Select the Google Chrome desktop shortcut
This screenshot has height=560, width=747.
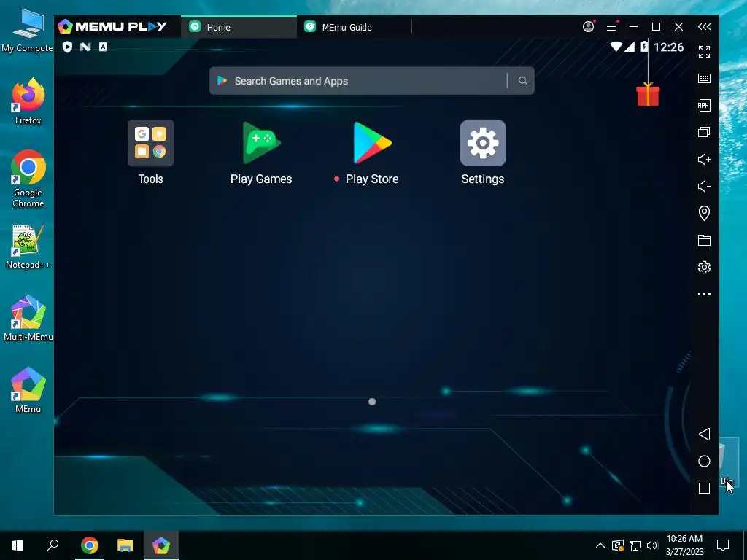(x=28, y=179)
